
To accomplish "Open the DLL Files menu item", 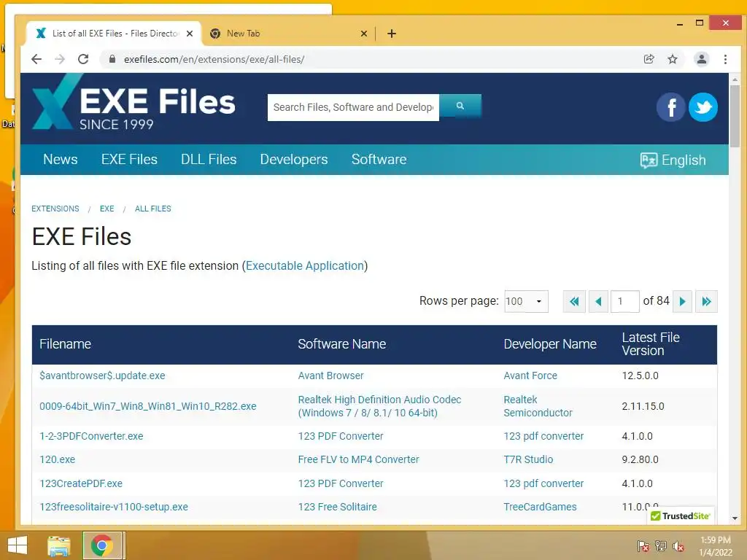I will point(209,159).
